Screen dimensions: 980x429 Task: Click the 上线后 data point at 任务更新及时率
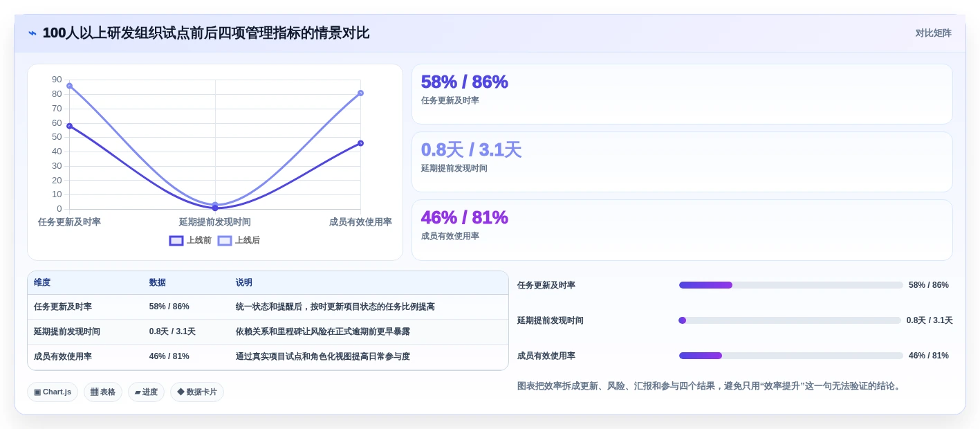(69, 86)
